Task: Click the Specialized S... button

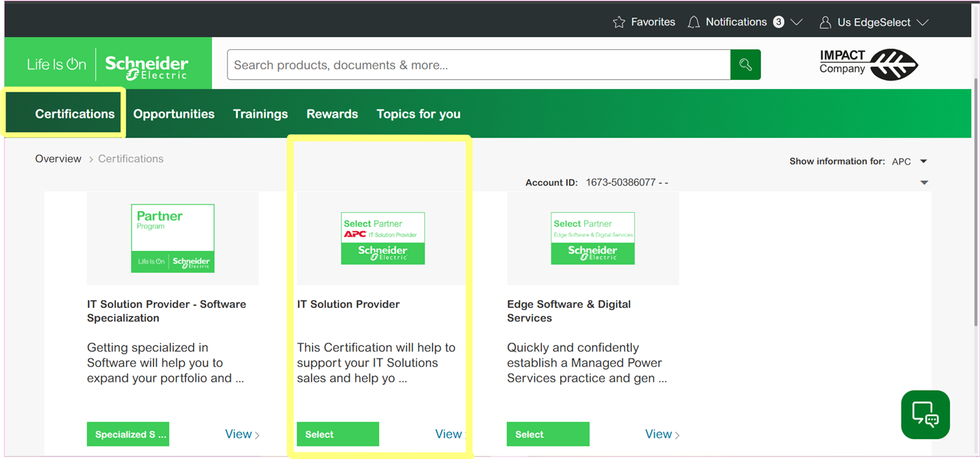Action: point(128,434)
